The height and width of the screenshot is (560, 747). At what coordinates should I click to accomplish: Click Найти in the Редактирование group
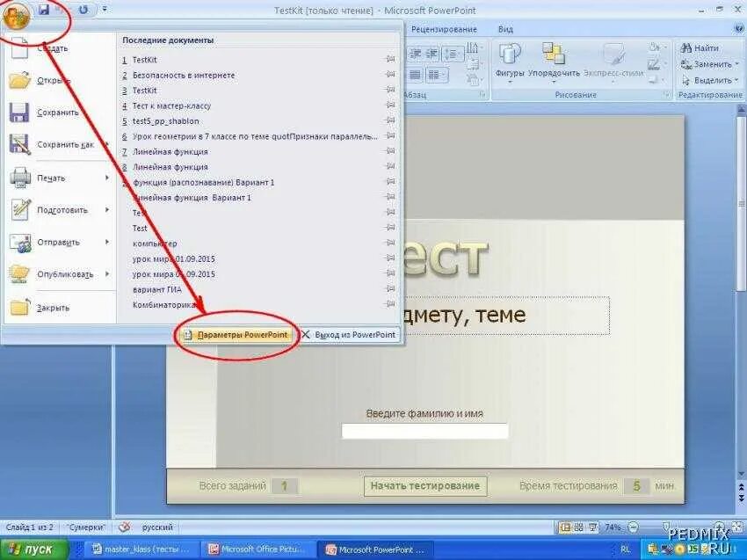coord(700,47)
